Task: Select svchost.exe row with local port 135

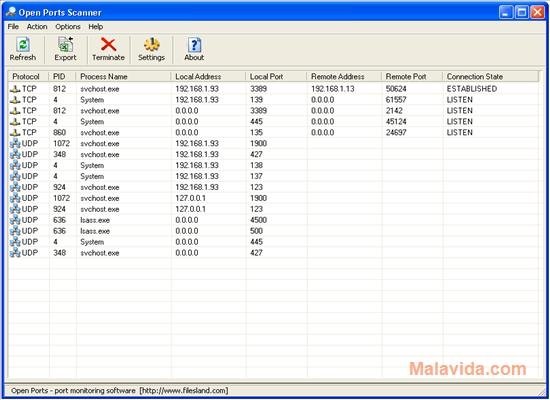Action: tap(273, 133)
